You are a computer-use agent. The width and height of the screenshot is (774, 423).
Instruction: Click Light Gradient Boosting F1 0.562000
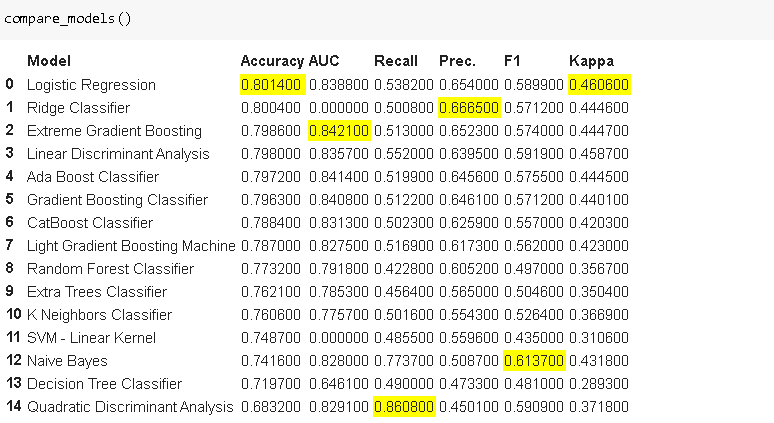[x=534, y=246]
